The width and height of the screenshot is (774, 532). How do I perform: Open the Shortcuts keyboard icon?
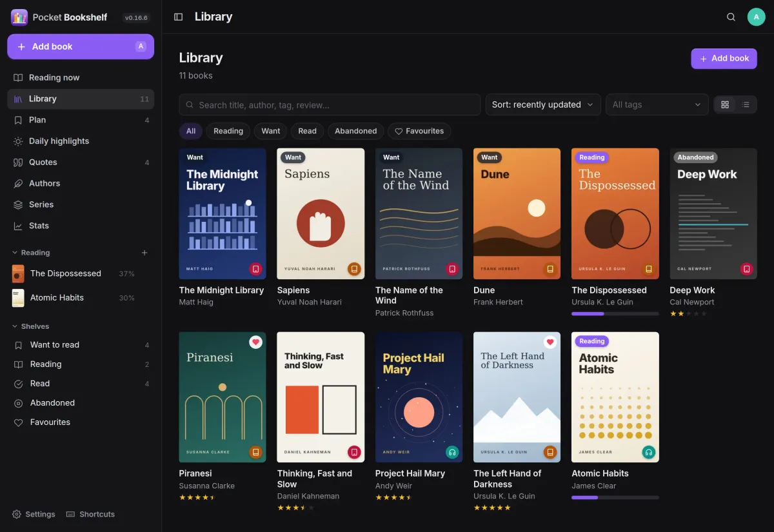point(70,514)
